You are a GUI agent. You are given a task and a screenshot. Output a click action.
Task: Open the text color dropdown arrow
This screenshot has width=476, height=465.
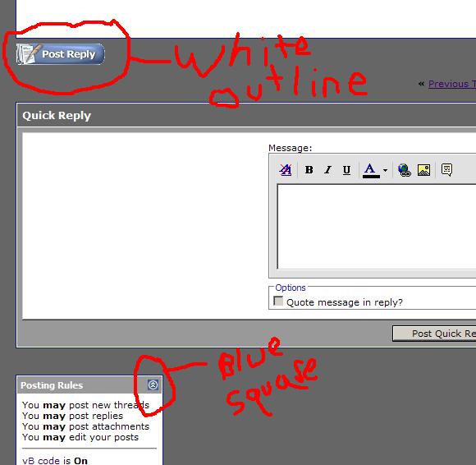point(385,170)
